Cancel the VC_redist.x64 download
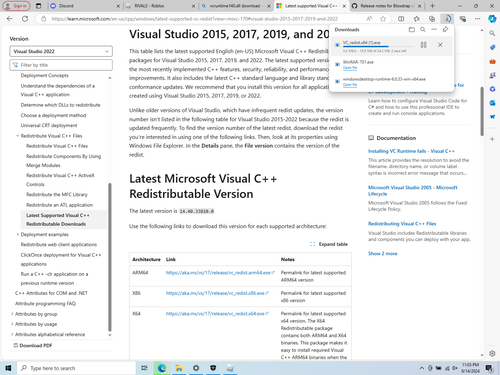Screen dimensions: 500x375 point(440,45)
